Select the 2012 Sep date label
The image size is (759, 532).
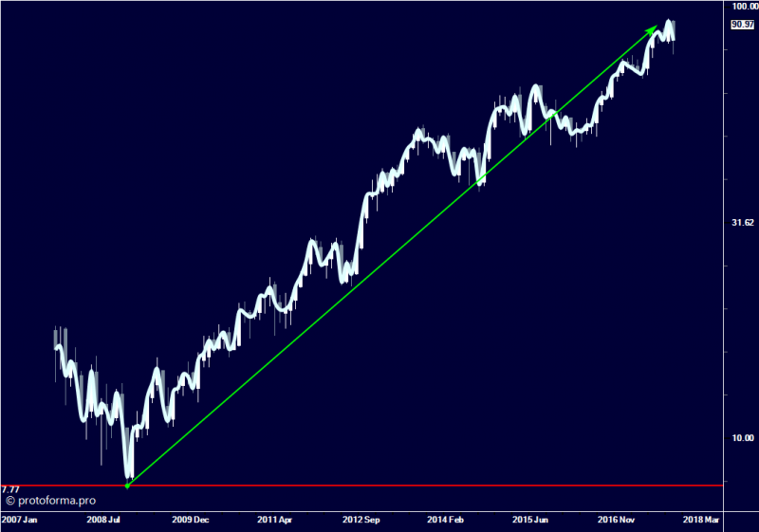tap(361, 521)
